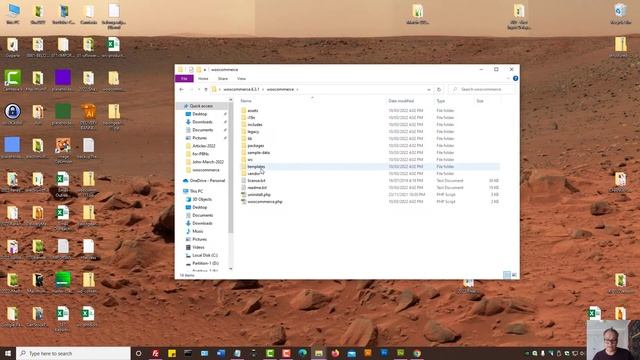Screen dimensions: 640x360
Task: Select OneDrive - Personal in navigation pane
Action: click(207, 180)
